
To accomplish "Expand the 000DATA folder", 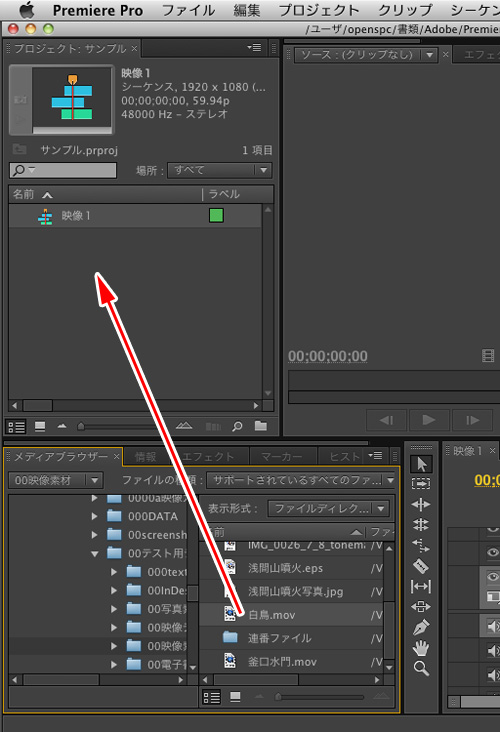I will point(95,516).
